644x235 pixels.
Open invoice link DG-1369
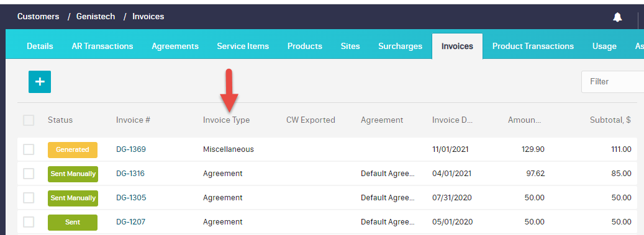[x=131, y=149]
